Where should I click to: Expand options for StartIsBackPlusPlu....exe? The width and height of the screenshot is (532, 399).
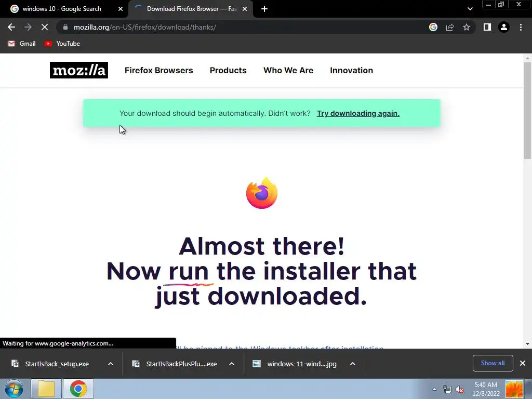pos(232,364)
